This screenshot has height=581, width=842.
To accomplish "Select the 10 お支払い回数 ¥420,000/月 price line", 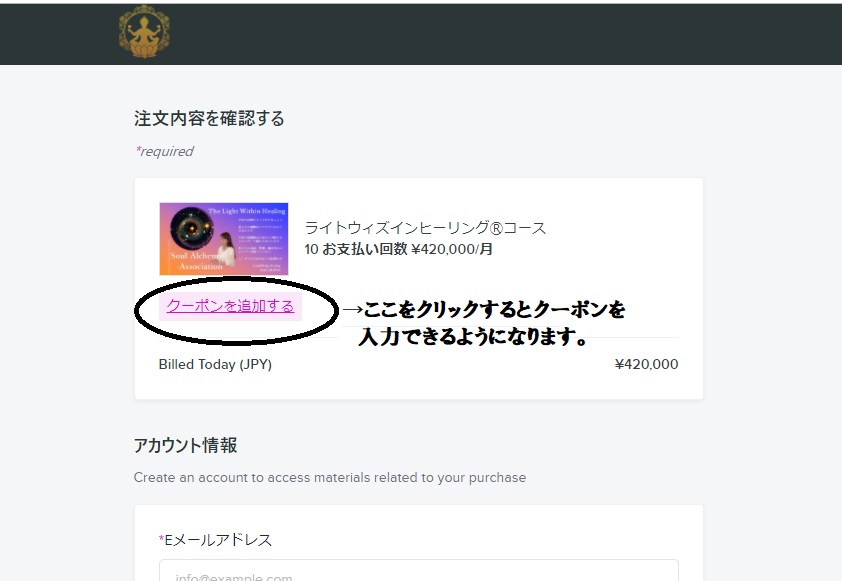I will pyautogui.click(x=398, y=249).
